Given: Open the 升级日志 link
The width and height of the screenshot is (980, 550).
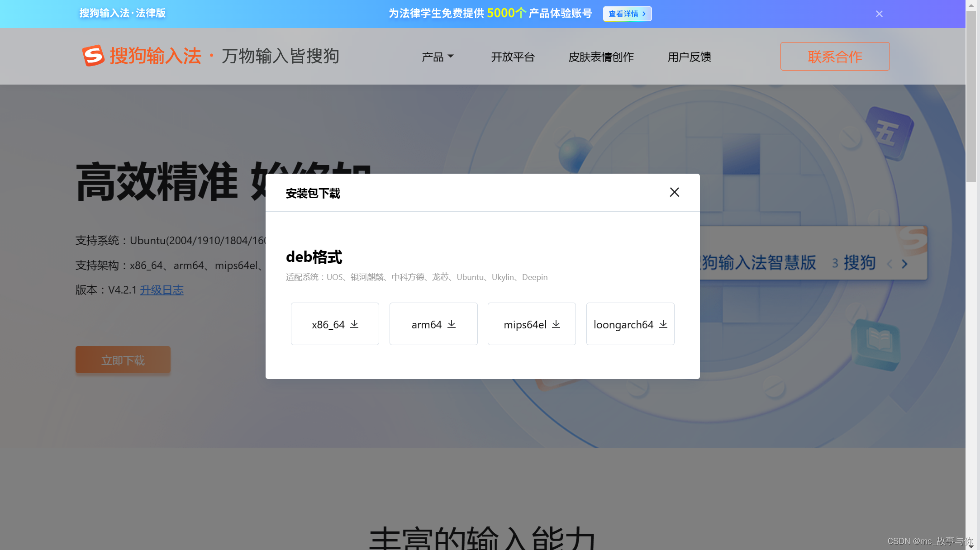Looking at the screenshot, I should [x=162, y=290].
